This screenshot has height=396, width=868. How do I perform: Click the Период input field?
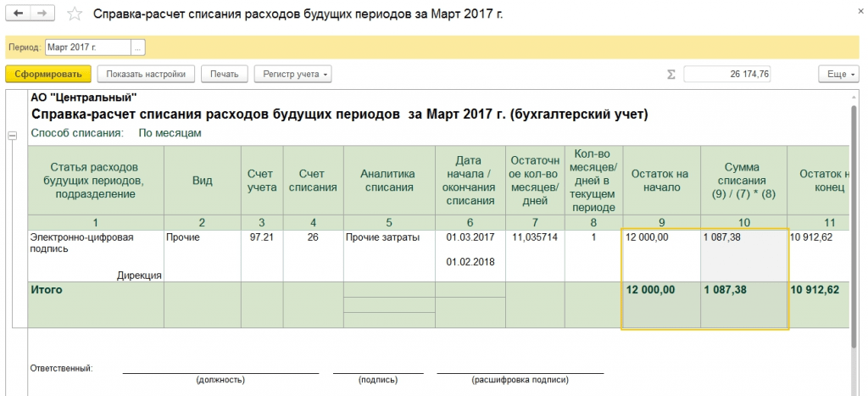click(x=87, y=47)
